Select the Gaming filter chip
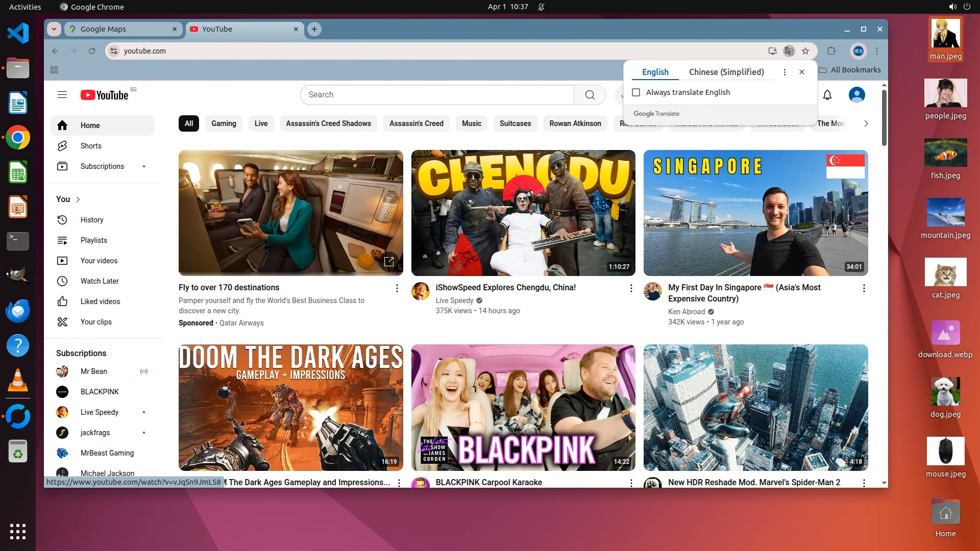This screenshot has height=551, width=980. coord(224,123)
